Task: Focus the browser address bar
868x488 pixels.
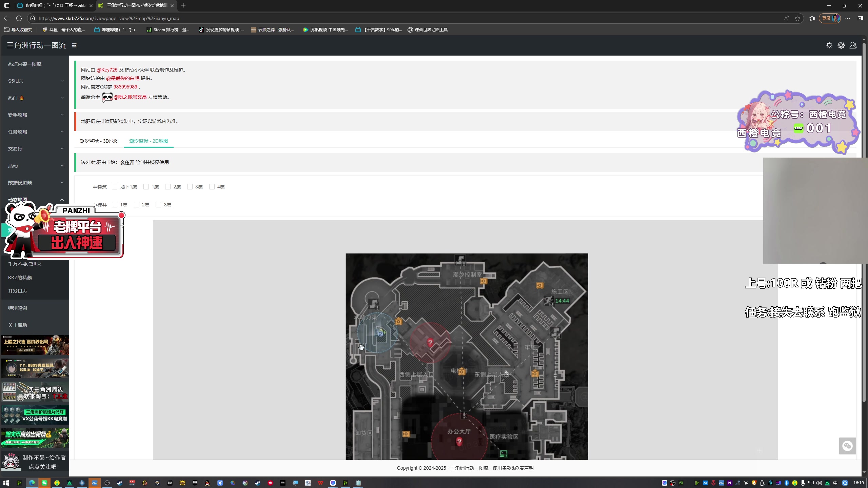Action: pos(407,18)
